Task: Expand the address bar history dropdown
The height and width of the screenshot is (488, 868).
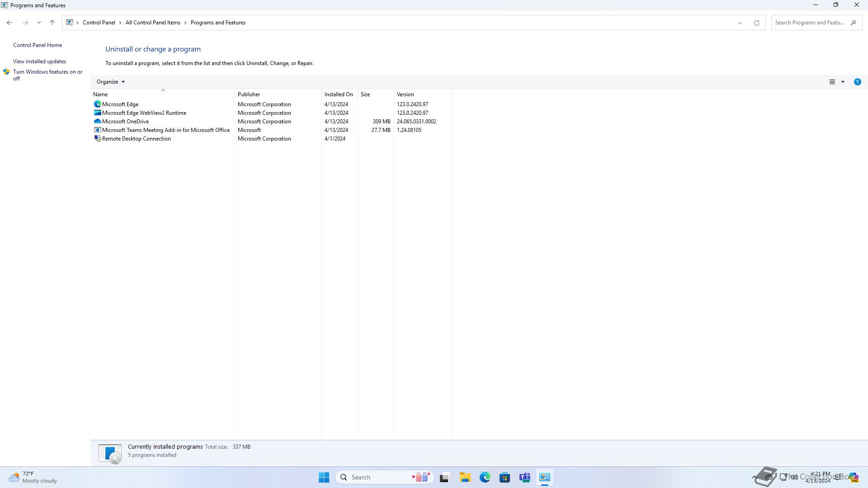Action: point(740,23)
